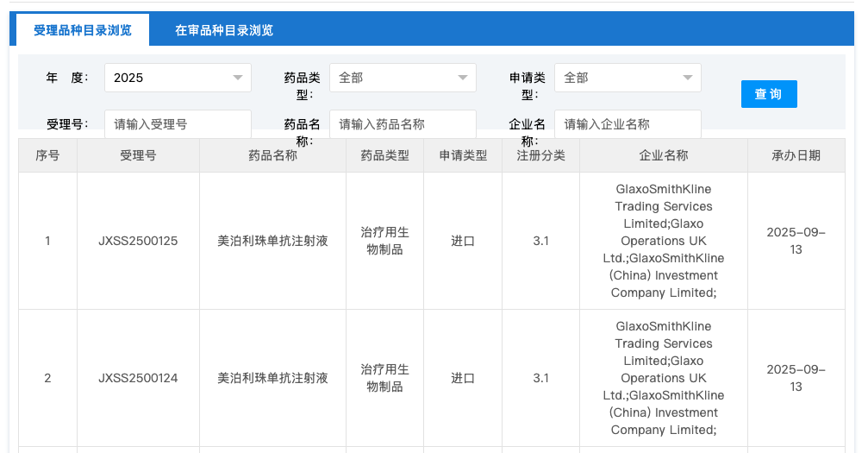Viewport: 868px width, 453px height.
Task: Open the 在审品种目录浏览 tab
Action: 224,30
